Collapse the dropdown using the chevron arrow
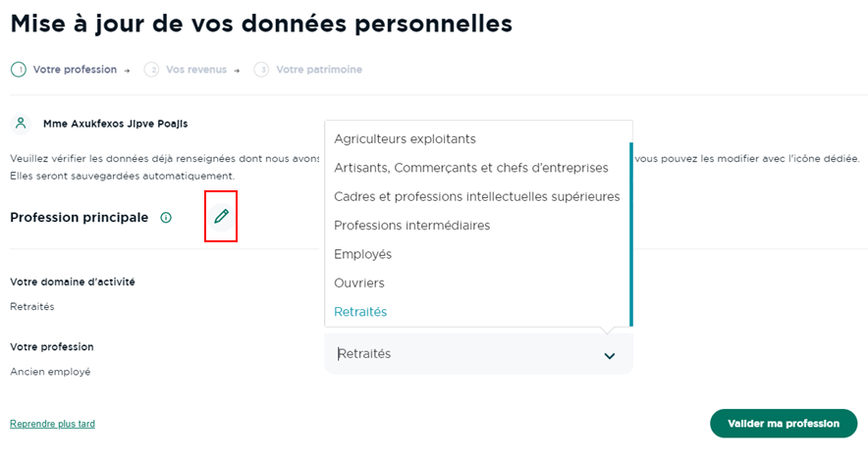The image size is (868, 463). 610,356
